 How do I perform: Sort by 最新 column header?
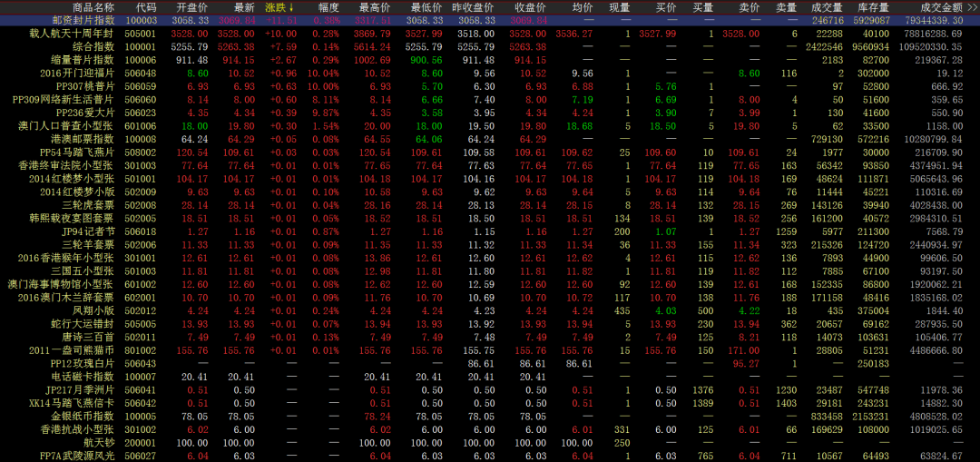click(244, 7)
